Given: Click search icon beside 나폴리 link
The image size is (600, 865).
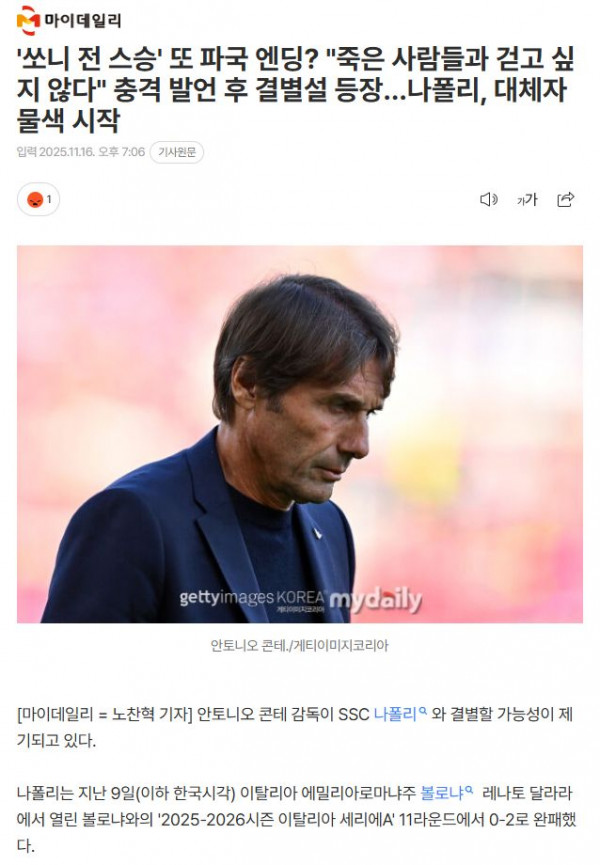Looking at the screenshot, I should (422, 711).
